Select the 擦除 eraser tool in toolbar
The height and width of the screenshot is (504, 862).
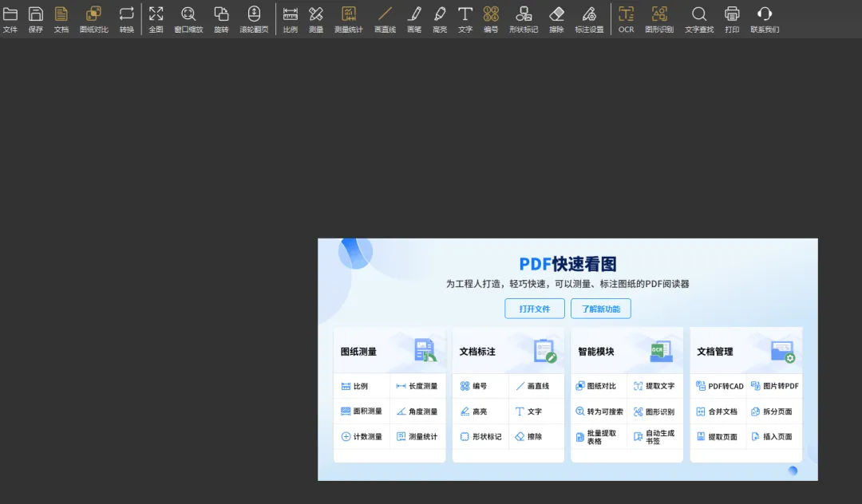click(556, 19)
